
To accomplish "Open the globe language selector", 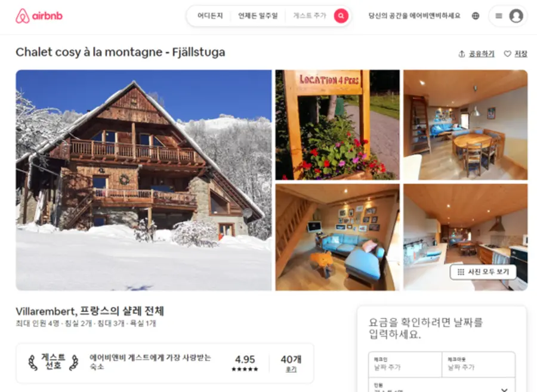I will (x=476, y=16).
